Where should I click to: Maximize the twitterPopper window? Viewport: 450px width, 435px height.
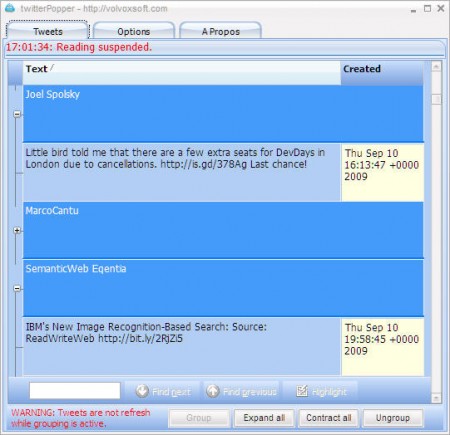coord(427,8)
